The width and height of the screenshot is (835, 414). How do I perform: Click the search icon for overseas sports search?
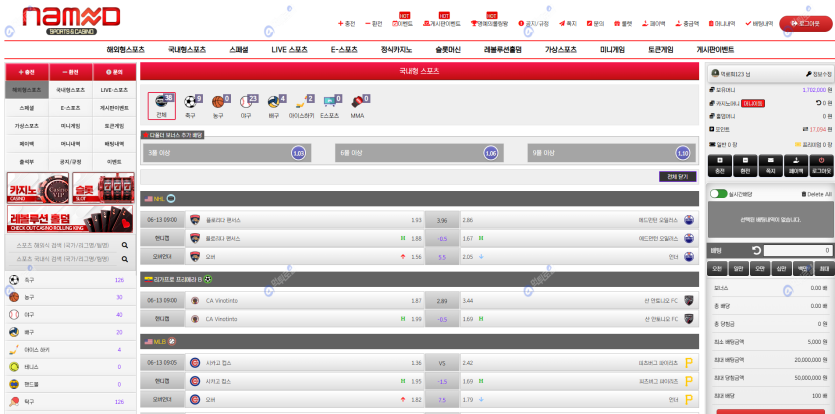point(125,245)
